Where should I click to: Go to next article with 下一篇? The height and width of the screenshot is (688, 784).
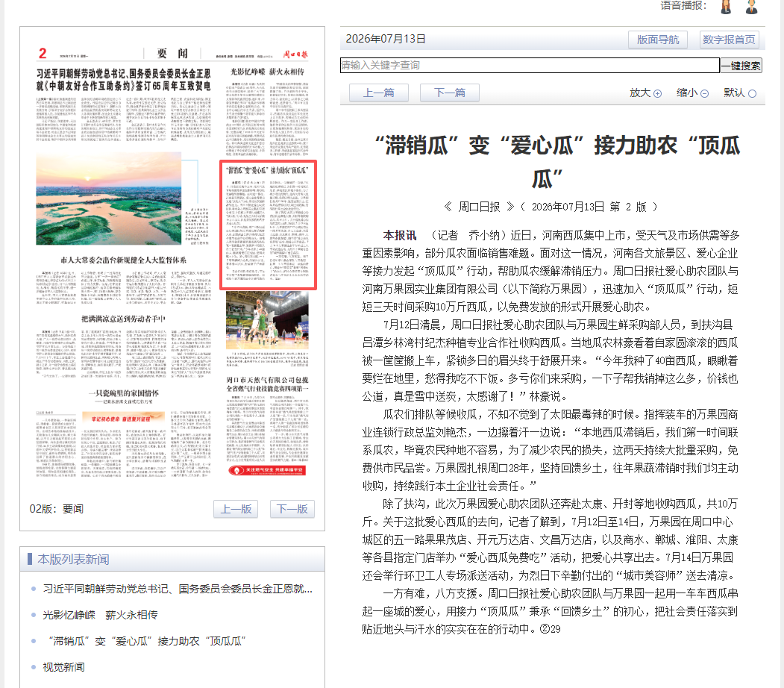[x=450, y=93]
